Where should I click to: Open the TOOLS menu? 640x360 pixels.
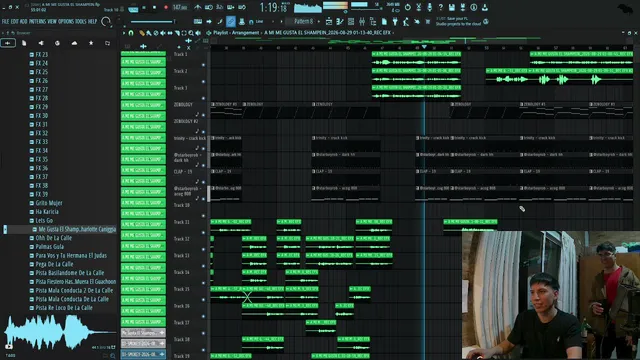coord(80,22)
